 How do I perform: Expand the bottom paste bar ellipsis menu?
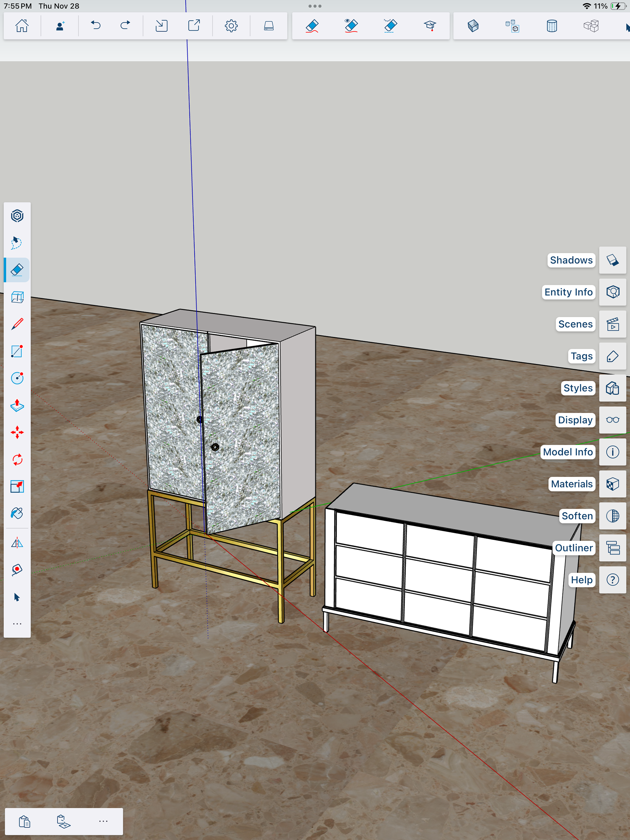click(x=103, y=821)
